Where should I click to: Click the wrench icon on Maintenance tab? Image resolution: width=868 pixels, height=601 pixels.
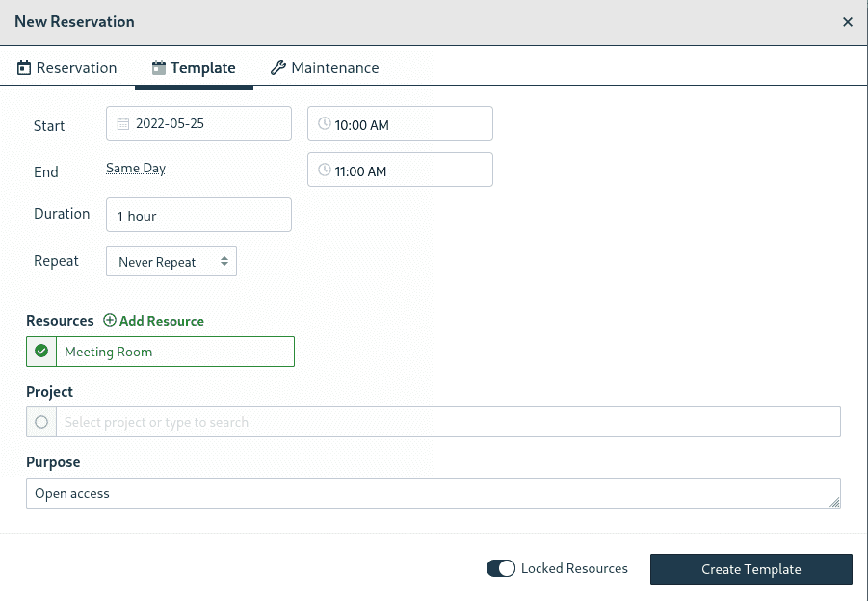[276, 67]
